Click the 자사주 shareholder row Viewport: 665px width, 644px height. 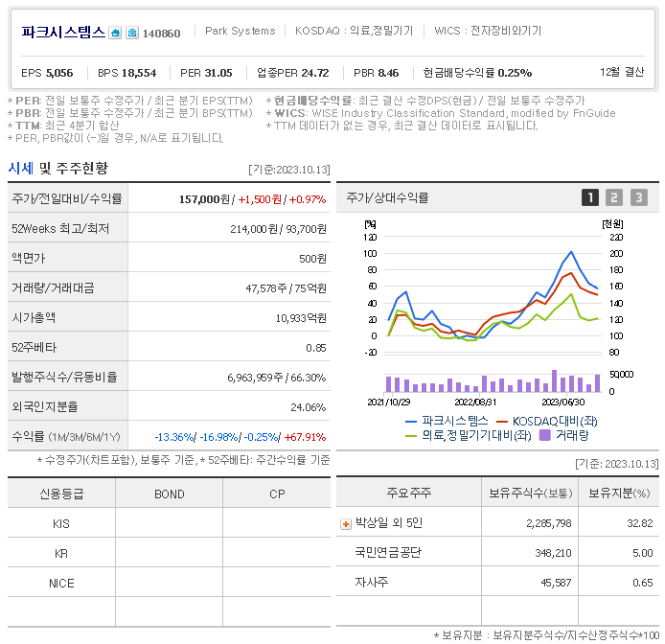click(498, 582)
